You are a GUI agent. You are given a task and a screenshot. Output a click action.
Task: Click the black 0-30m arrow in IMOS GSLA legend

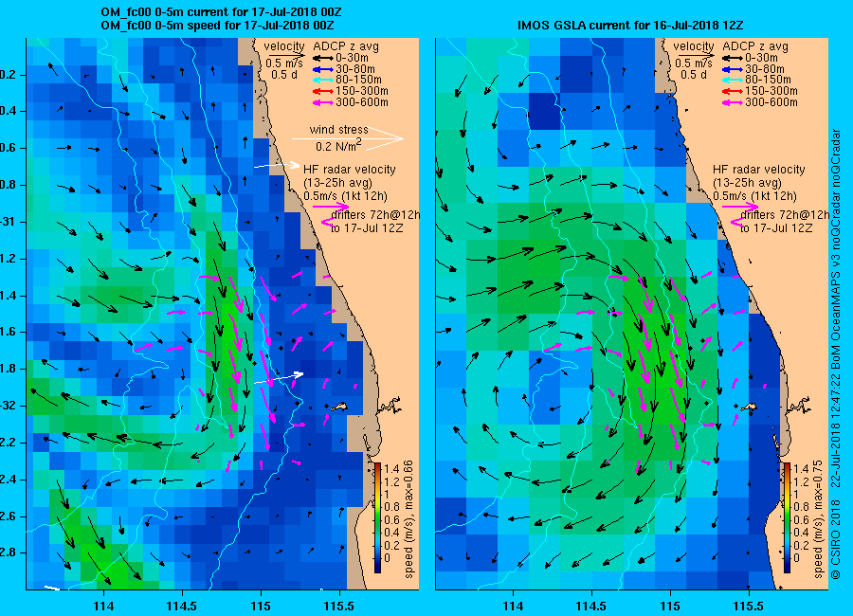733,58
